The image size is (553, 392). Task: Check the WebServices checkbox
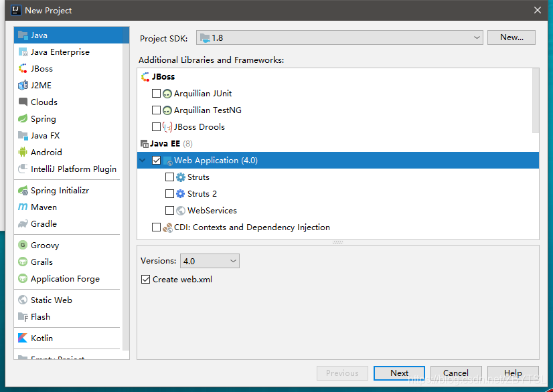click(x=169, y=211)
